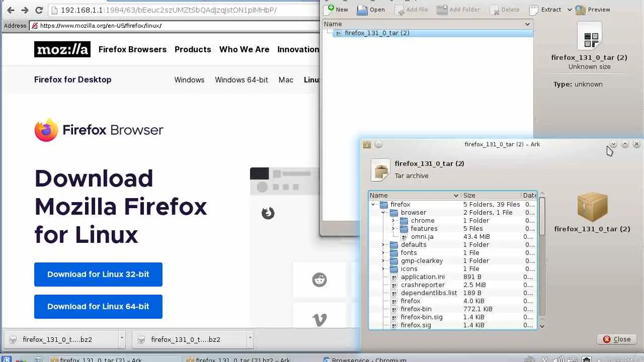This screenshot has width=644, height=362.
Task: Click the Vimeo icon on the page illustration
Action: [319, 320]
